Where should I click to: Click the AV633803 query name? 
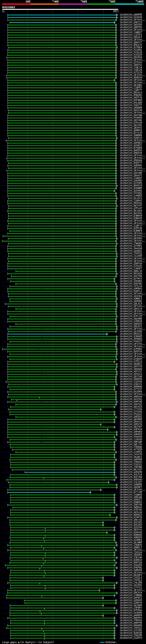point(8,7)
